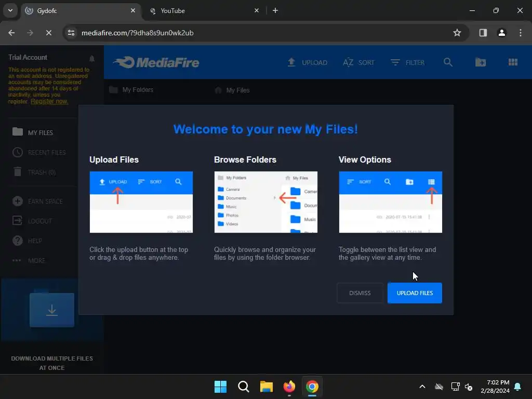Open the AZ Sort option

tap(358, 62)
